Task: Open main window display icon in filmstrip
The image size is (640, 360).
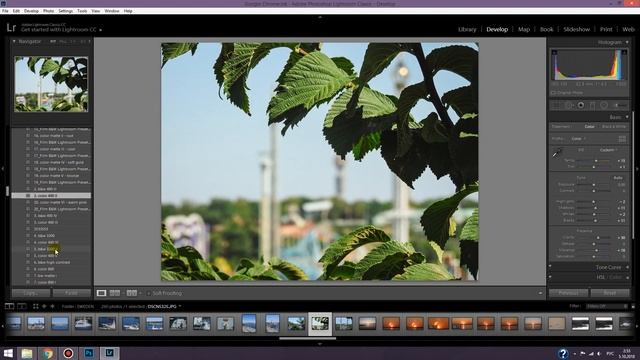Action: (9, 306)
